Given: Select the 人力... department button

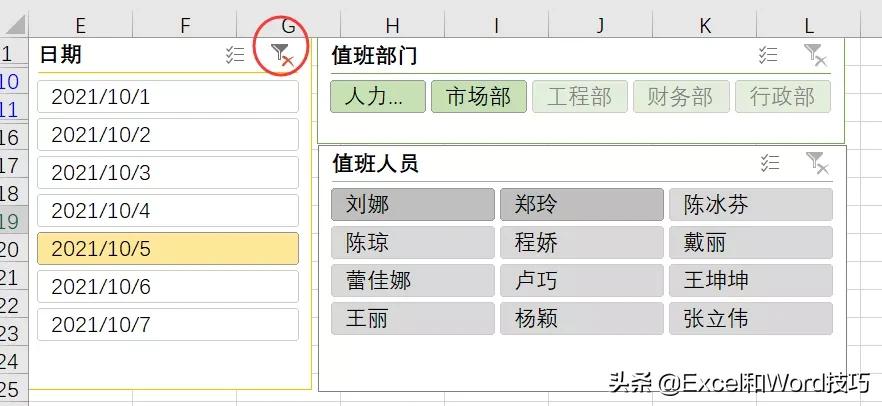Looking at the screenshot, I should [x=378, y=97].
